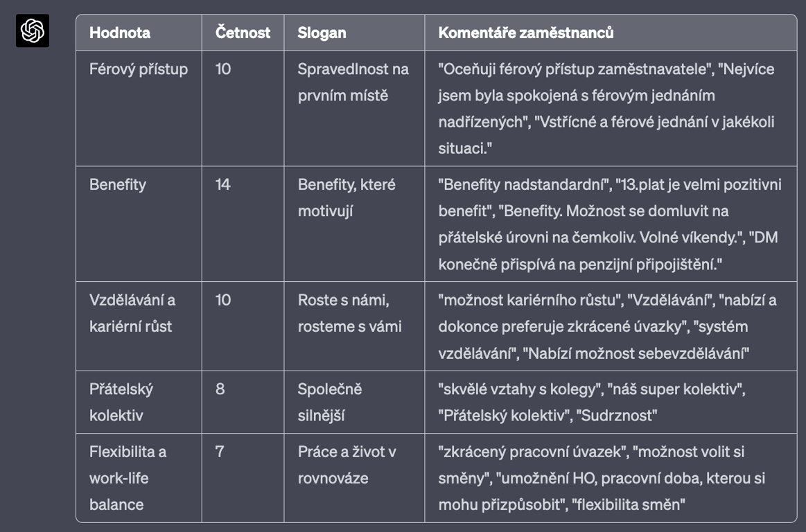Click the slogan Společně silnější
The image size is (806, 532).
329,402
